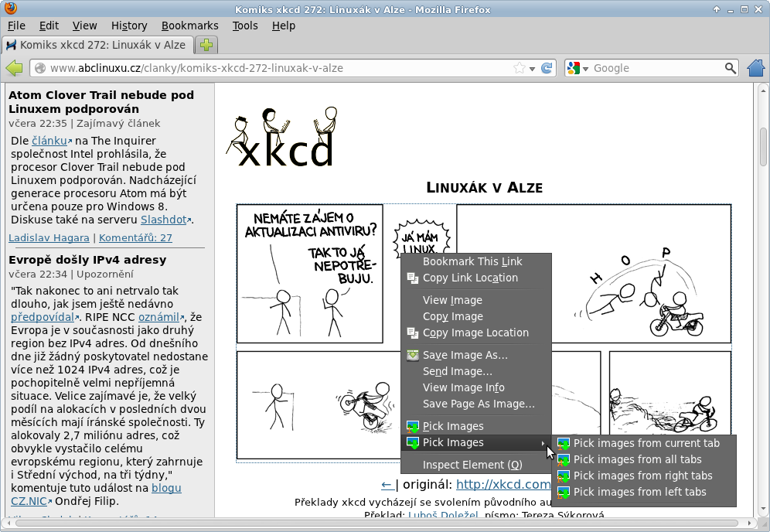
Task: Click the Copy Link Location icon
Action: coord(413,278)
